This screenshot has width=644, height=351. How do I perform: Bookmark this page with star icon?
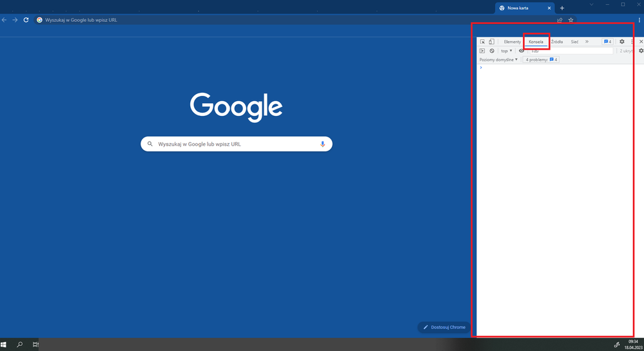click(x=571, y=20)
